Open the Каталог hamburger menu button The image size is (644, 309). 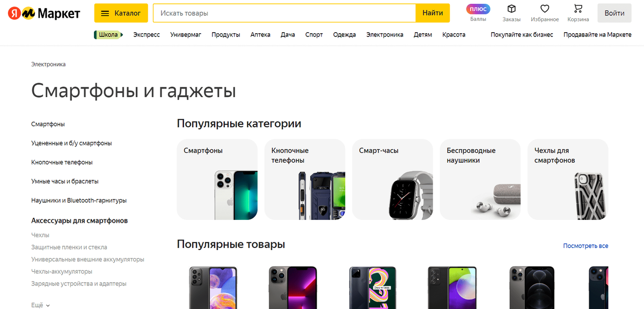pyautogui.click(x=121, y=13)
